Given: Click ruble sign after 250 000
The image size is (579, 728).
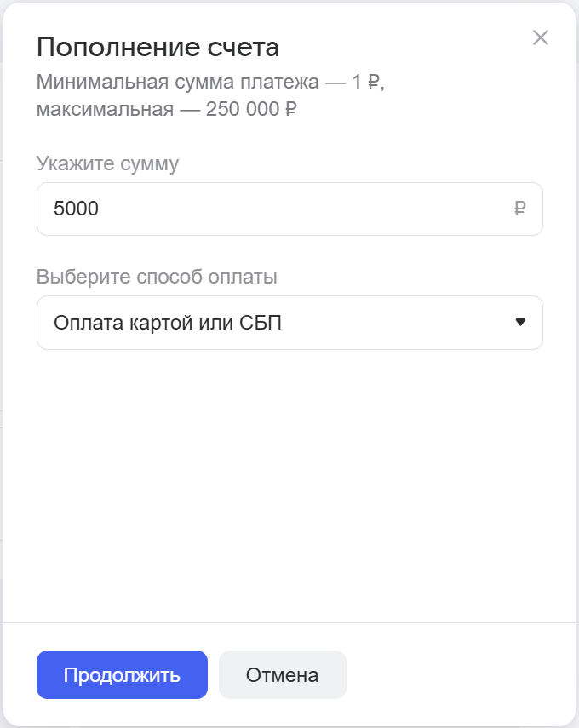Looking at the screenshot, I should (x=290, y=110).
